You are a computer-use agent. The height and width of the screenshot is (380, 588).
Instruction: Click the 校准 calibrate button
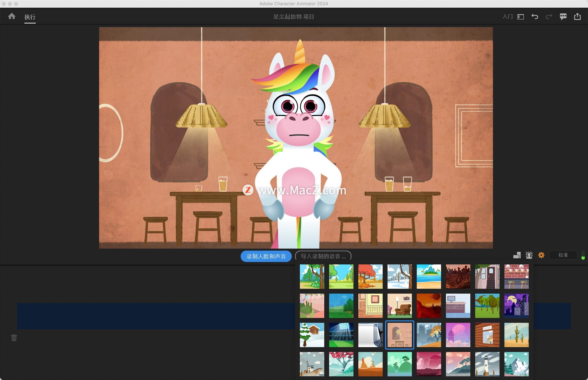tap(563, 255)
